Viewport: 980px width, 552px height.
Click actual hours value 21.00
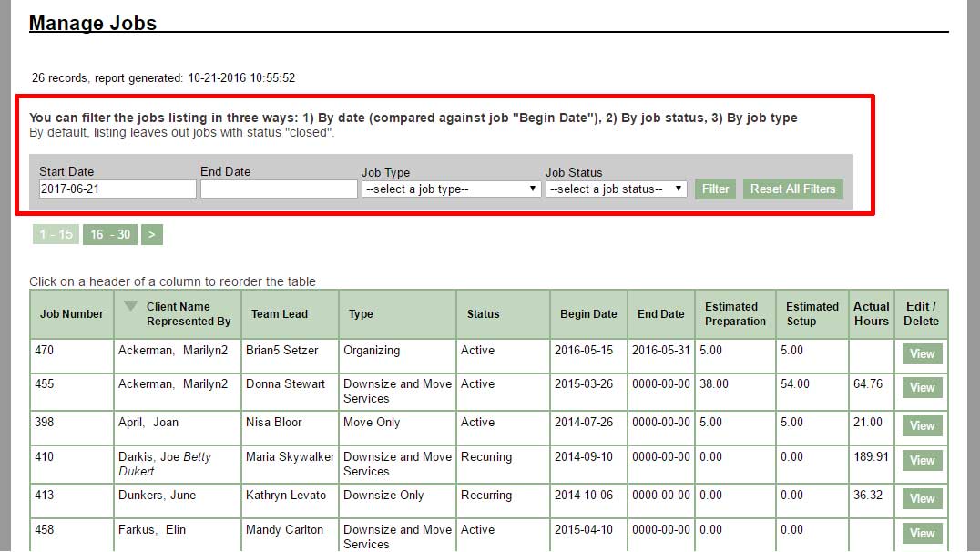pos(868,422)
